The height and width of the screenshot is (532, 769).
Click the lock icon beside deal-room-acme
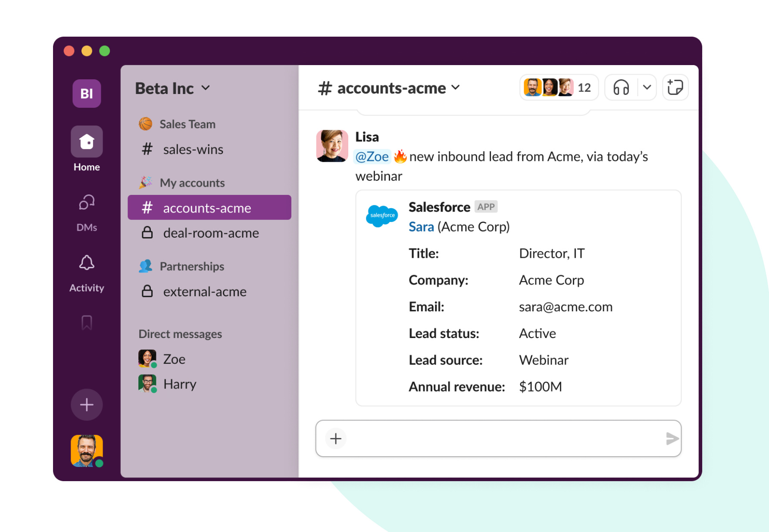(147, 233)
